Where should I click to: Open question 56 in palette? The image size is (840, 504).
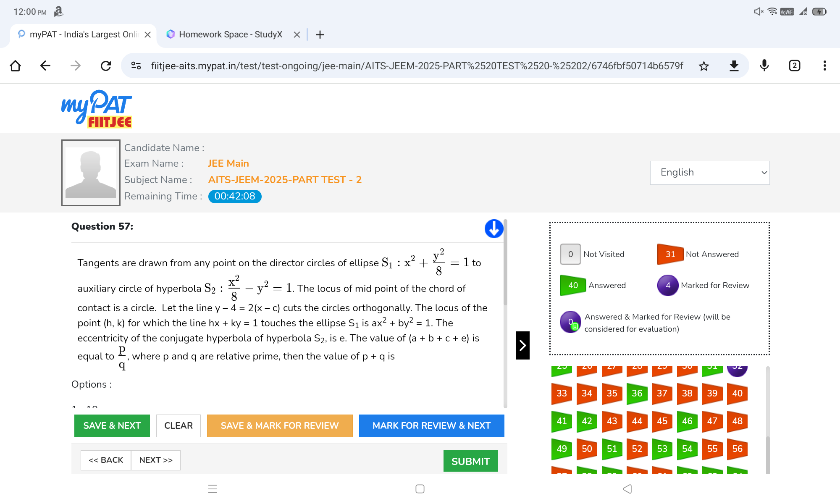point(738,449)
